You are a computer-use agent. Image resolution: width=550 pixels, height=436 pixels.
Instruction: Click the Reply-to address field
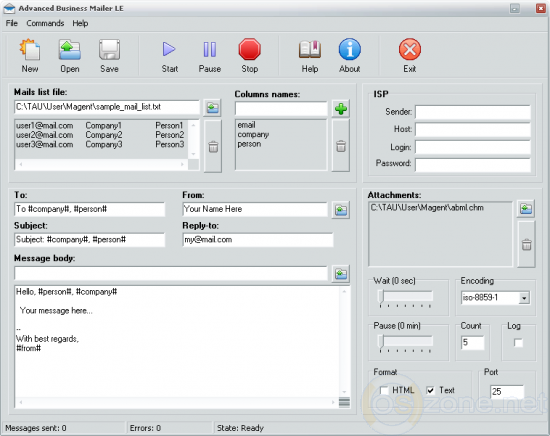click(x=258, y=240)
